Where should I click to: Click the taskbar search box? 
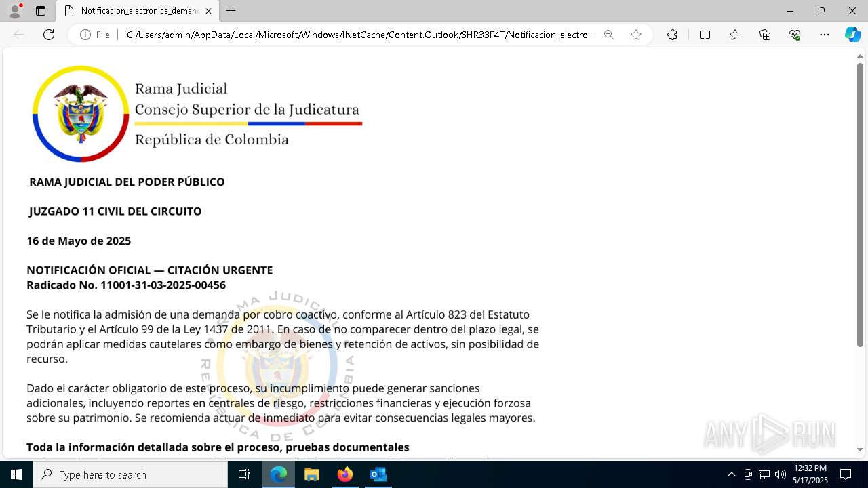130,474
